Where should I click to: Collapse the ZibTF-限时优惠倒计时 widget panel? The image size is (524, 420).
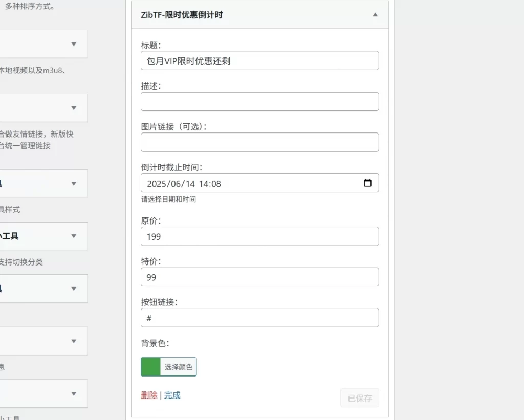pyautogui.click(x=375, y=15)
